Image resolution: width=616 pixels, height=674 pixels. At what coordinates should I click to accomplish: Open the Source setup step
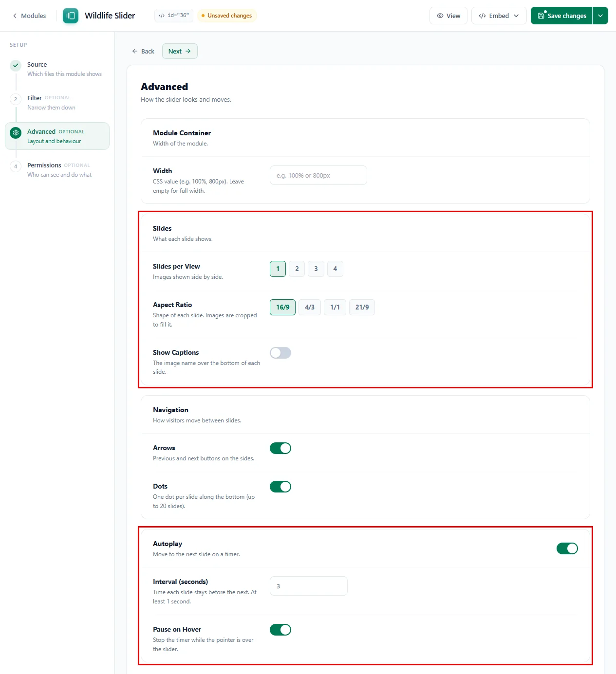click(57, 69)
